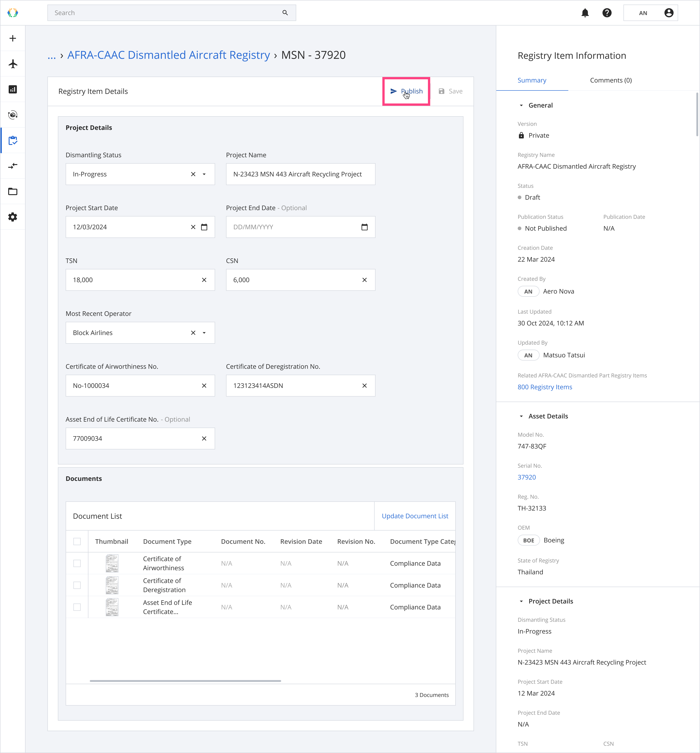Image resolution: width=700 pixels, height=753 pixels.
Task: Open the Dismantling Status dropdown
Action: click(204, 174)
